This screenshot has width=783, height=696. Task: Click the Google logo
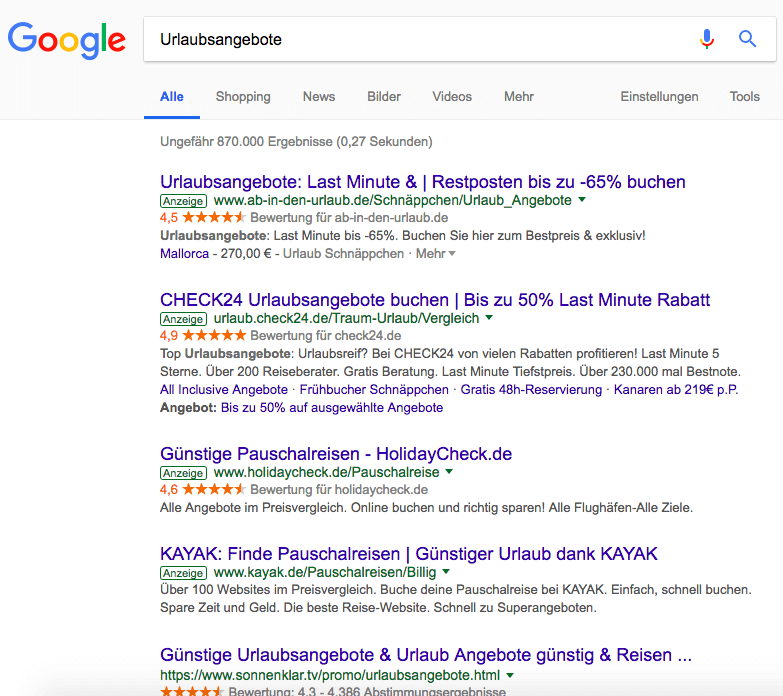[x=66, y=40]
